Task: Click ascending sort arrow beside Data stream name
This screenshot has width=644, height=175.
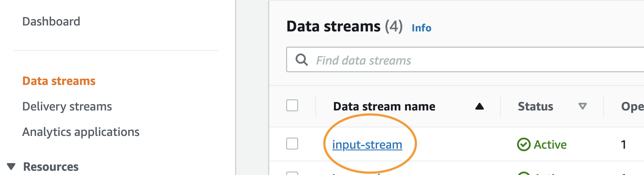Action: coord(480,107)
